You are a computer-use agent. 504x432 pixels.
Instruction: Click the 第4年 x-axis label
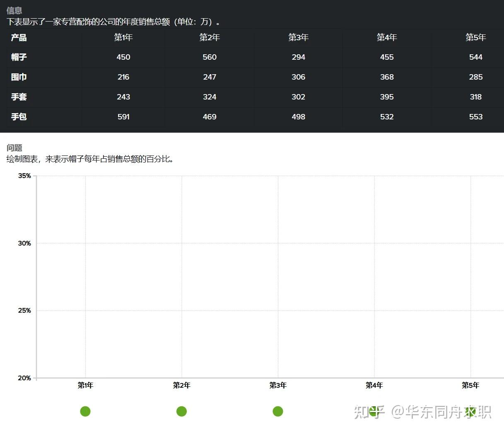click(x=374, y=385)
